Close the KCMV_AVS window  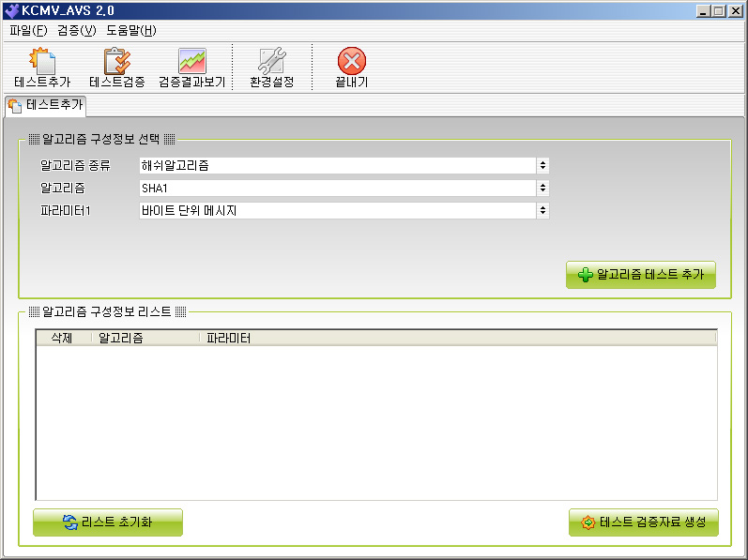pyautogui.click(x=735, y=10)
